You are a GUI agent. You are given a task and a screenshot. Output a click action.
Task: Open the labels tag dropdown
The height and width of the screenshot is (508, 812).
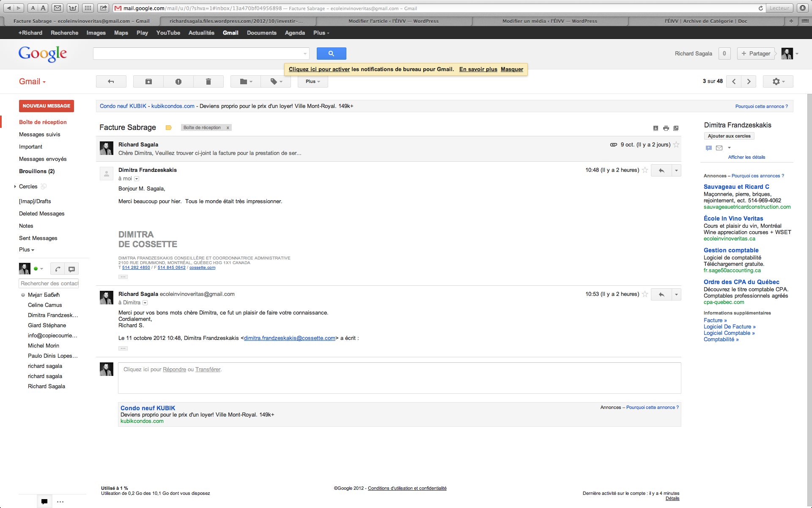click(276, 82)
